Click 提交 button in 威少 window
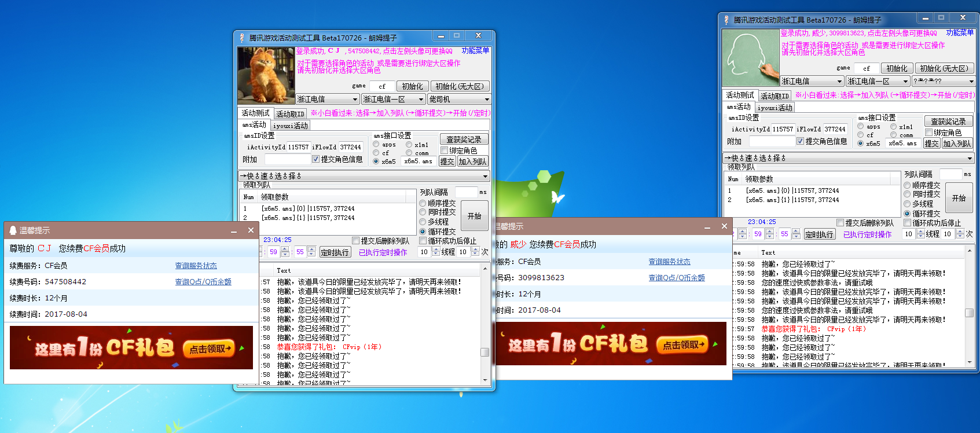 pos(931,144)
